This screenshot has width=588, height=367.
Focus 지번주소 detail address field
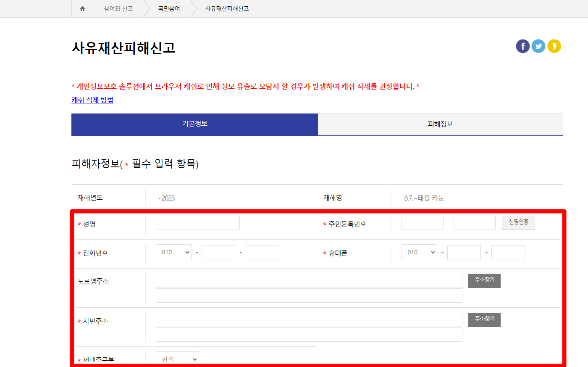[x=309, y=335]
